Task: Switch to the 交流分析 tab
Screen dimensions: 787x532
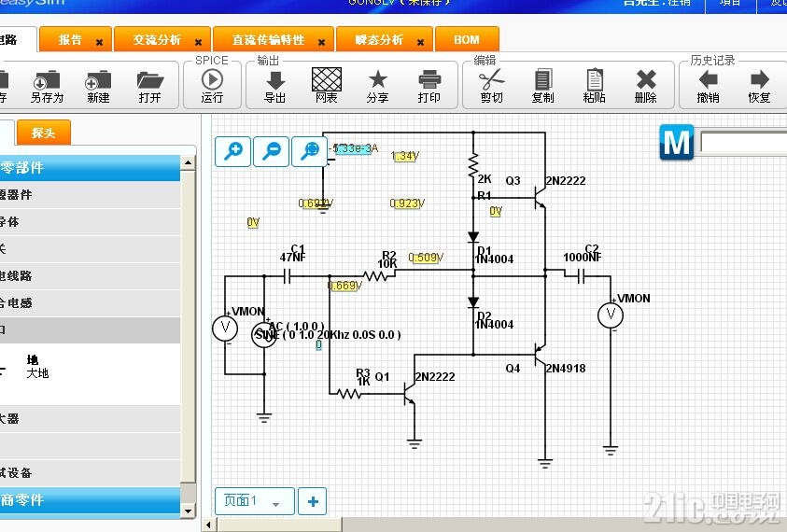Action: point(157,39)
